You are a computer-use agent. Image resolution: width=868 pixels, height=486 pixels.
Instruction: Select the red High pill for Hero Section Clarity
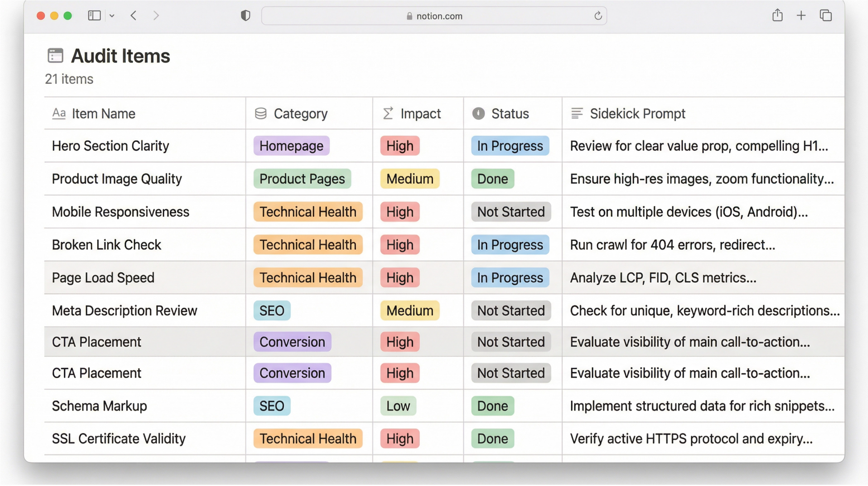[399, 146]
